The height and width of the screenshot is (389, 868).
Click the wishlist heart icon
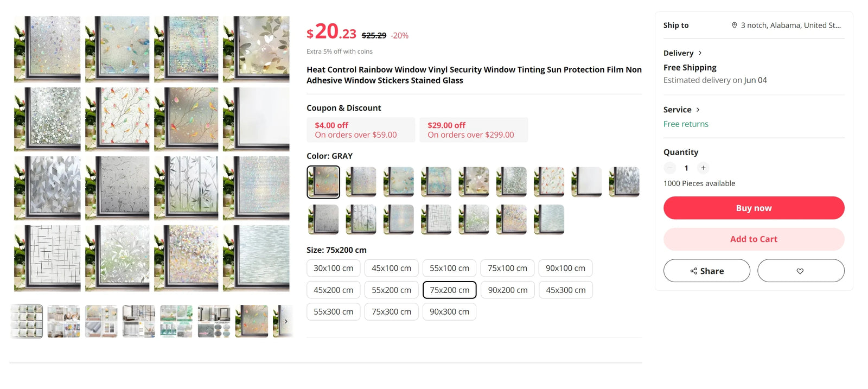(x=801, y=270)
